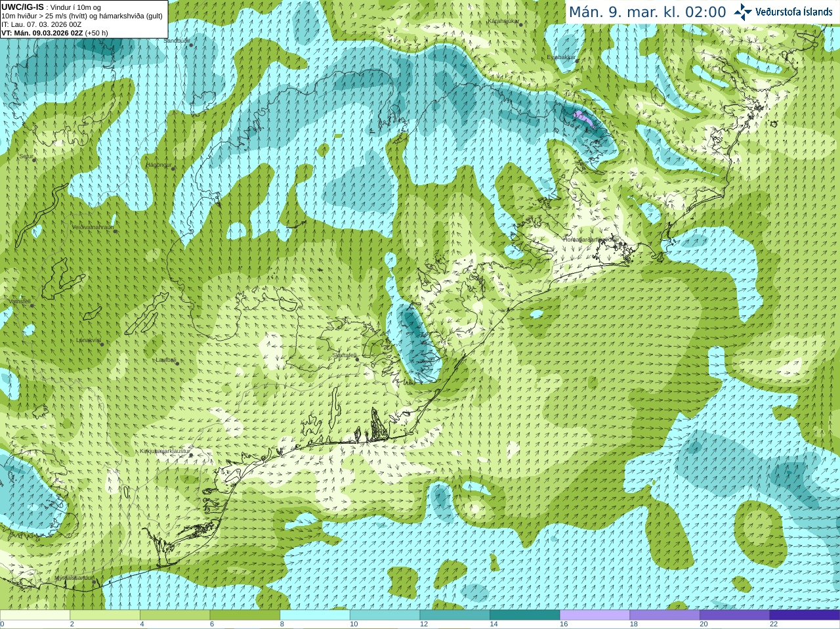Viewport: 840px width, 629px height.
Task: Click the lavender high-wind patch on the map
Action: 583,119
